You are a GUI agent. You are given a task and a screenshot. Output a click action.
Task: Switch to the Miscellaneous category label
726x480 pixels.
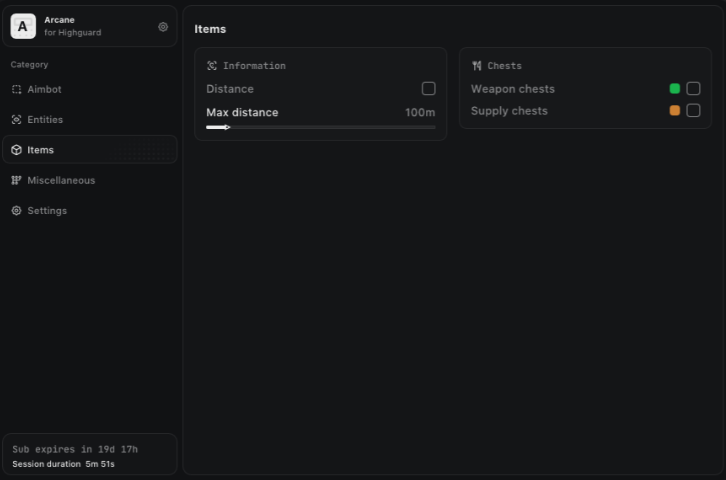coord(61,181)
